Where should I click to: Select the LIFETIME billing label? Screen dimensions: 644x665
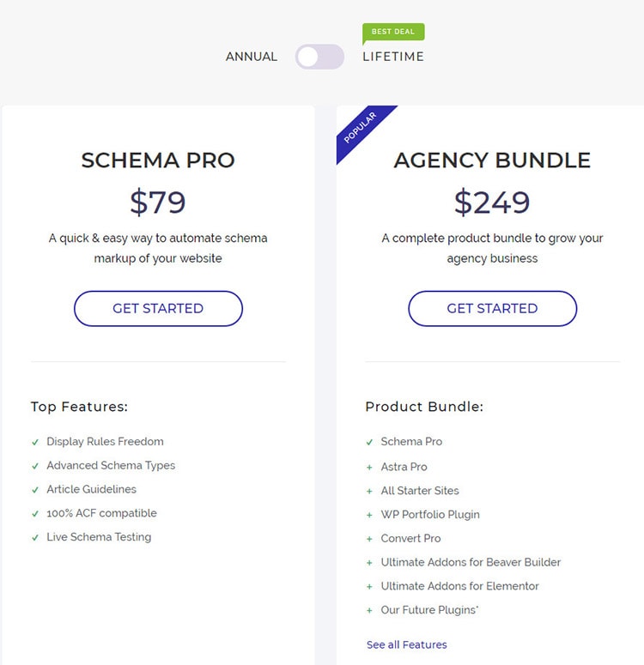[x=393, y=57]
